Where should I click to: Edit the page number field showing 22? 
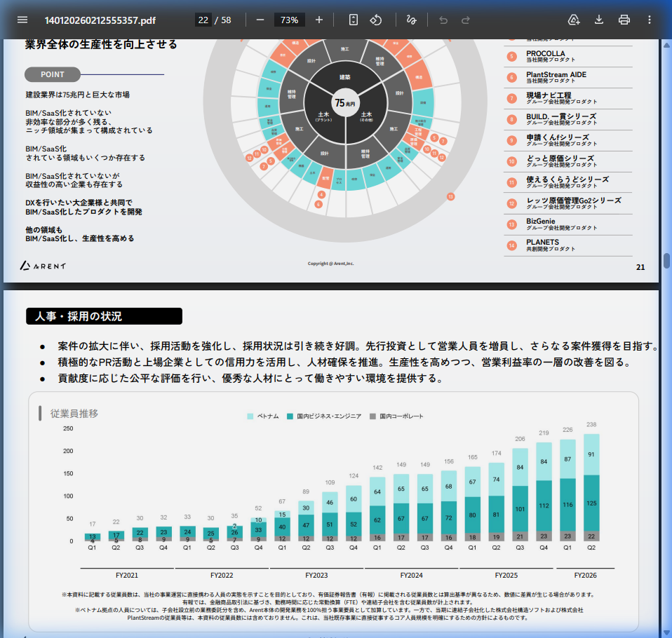203,20
